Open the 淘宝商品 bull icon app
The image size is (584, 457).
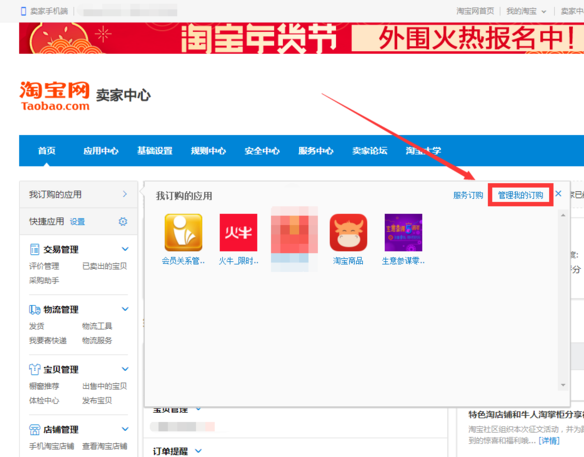tap(348, 232)
